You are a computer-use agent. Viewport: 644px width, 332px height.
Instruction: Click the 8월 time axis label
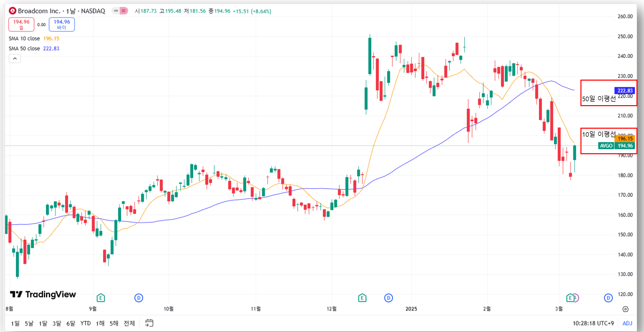coord(10,308)
